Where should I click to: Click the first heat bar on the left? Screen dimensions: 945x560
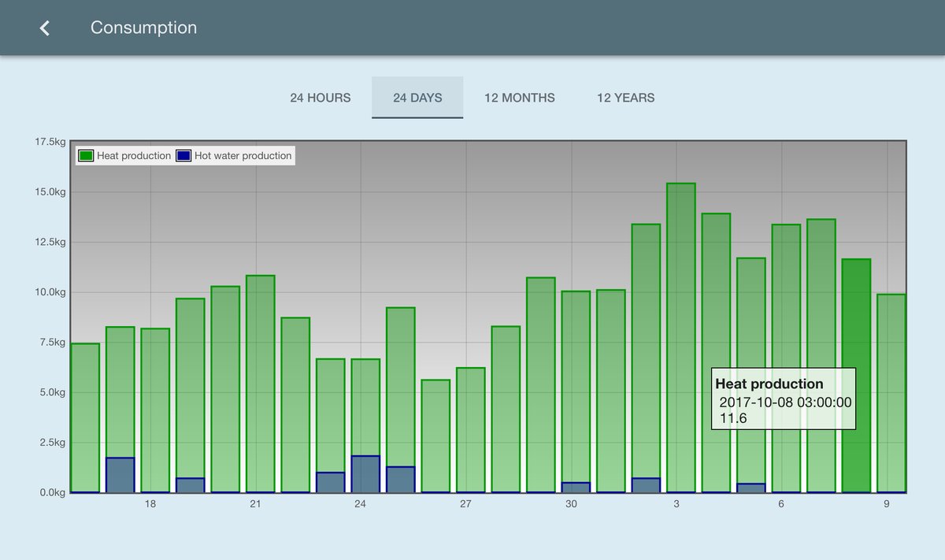click(85, 417)
